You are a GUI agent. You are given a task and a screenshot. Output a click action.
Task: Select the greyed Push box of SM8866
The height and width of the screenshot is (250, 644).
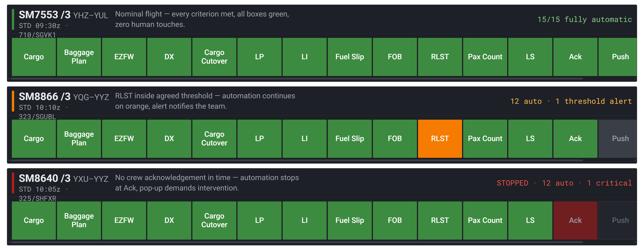(x=618, y=139)
